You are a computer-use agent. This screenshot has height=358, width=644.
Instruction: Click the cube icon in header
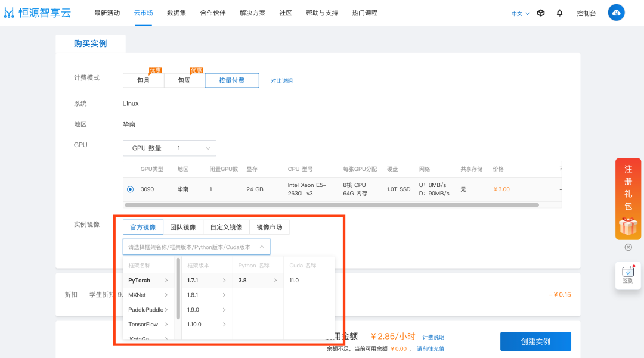tap(541, 13)
